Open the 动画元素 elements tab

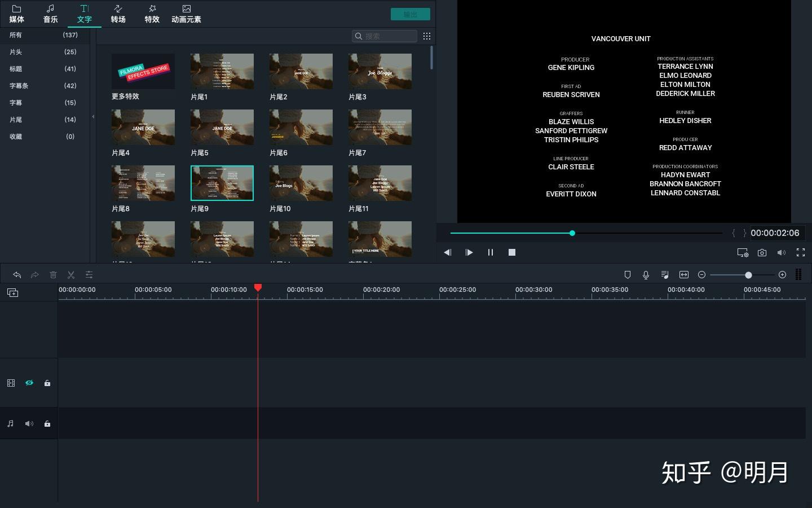(186, 14)
